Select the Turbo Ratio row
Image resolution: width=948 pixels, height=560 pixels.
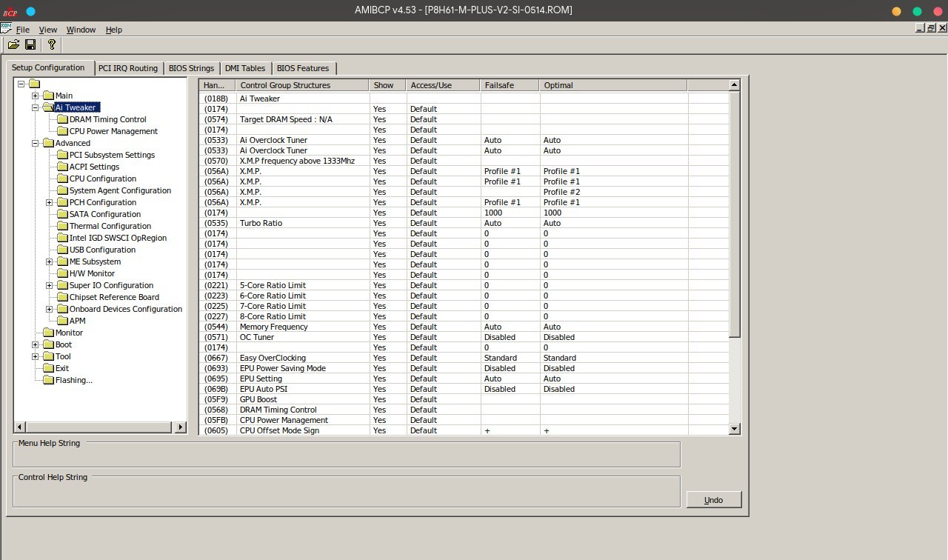click(x=464, y=223)
